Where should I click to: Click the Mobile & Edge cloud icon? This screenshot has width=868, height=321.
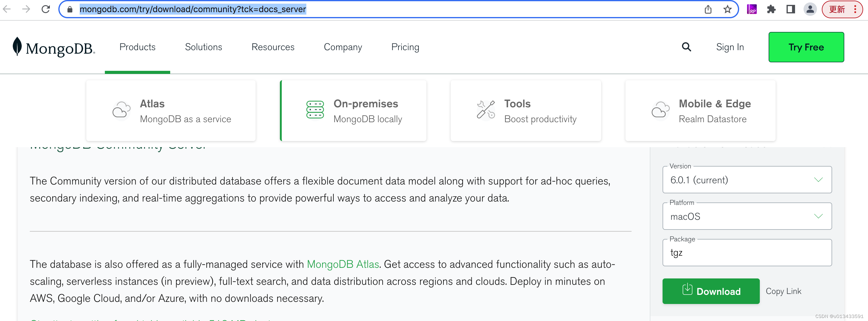click(x=660, y=110)
